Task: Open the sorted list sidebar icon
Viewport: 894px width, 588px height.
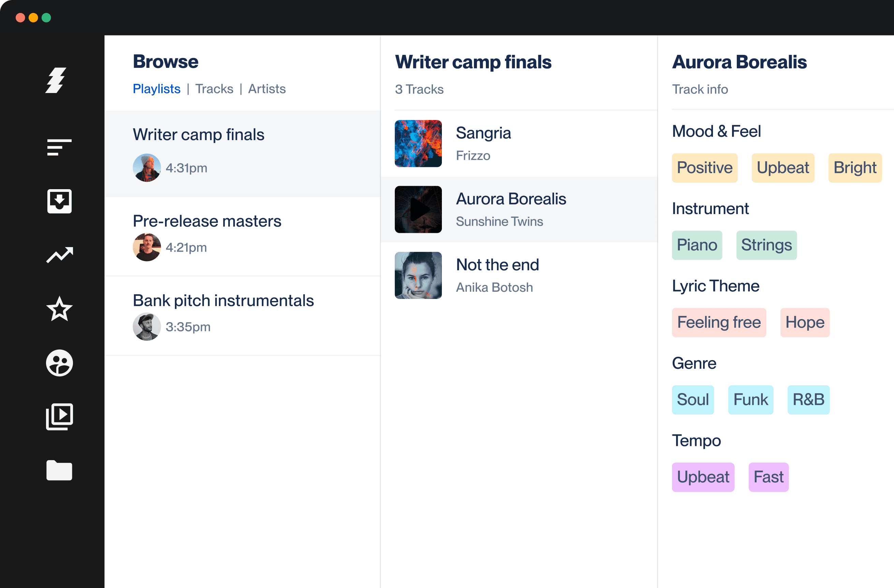Action: coord(59,147)
